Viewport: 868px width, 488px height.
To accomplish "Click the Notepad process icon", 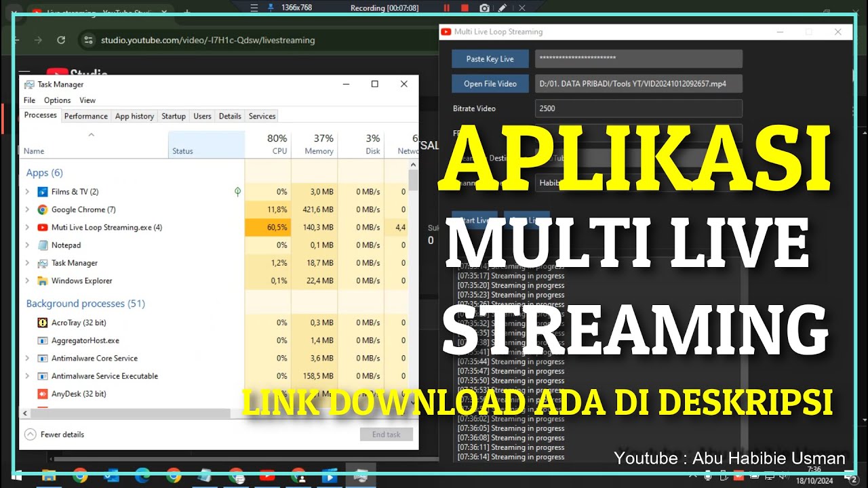I will [x=43, y=245].
